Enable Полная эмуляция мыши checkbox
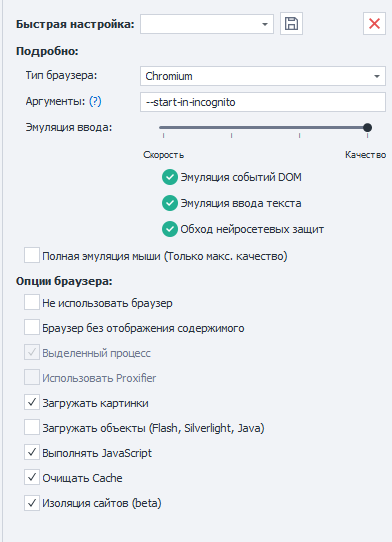Image resolution: width=392 pixels, height=542 pixels. coord(32,255)
